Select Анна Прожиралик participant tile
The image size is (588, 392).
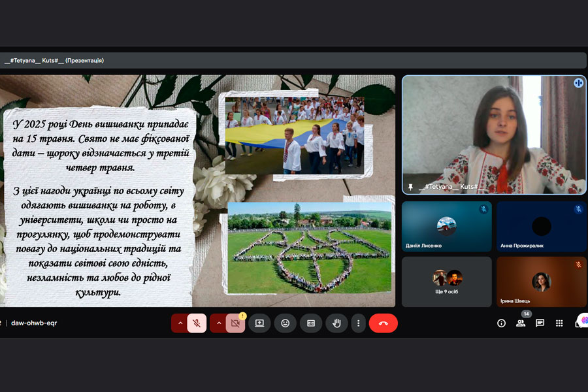542,226
